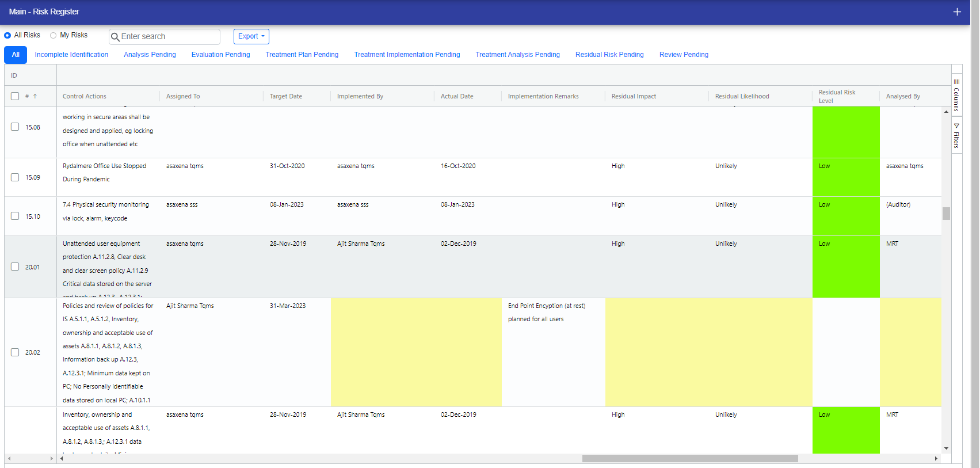Click the horizontal scrollbar thumb
Viewport: 980px width, 468px height.
pyautogui.click(x=689, y=459)
